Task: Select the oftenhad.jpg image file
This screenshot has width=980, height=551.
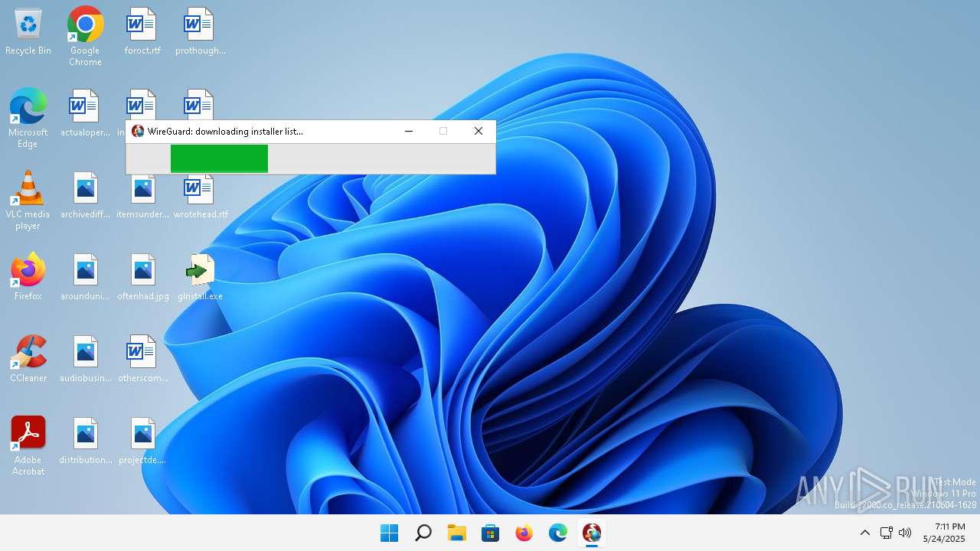Action: (142, 278)
